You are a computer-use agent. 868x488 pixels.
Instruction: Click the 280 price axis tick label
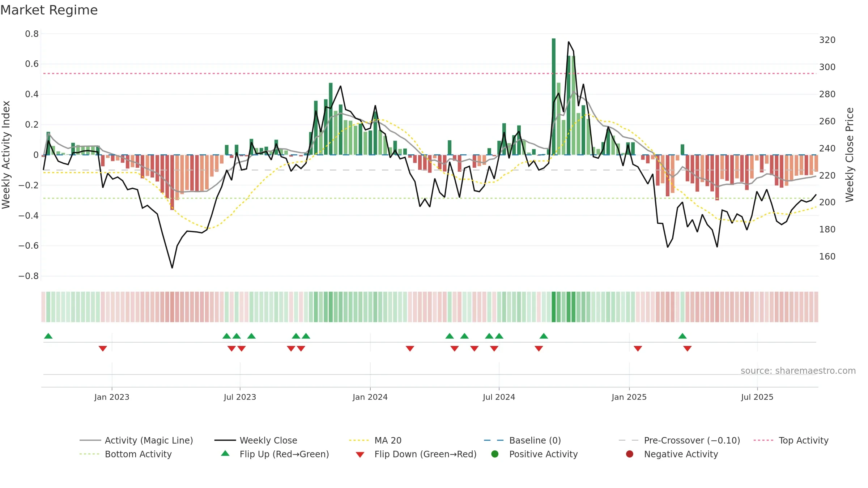pyautogui.click(x=827, y=94)
